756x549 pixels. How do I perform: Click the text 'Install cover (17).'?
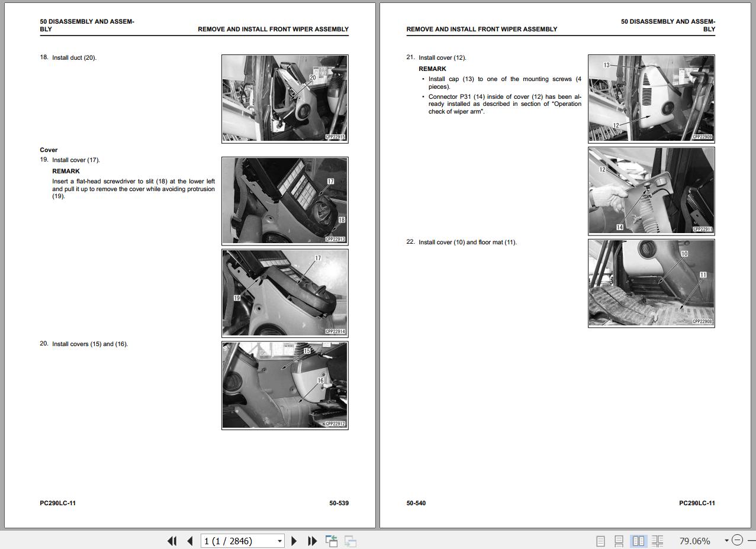(x=76, y=160)
